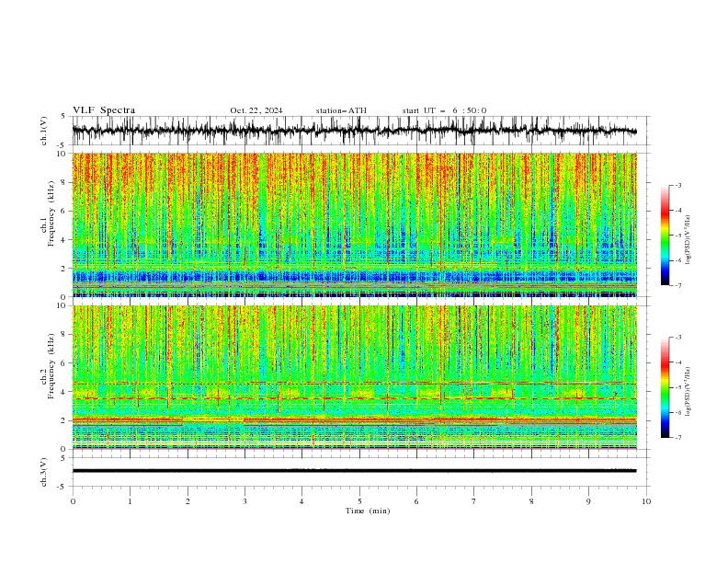Click the "station=ATH" header label
The height and width of the screenshot is (563, 728).
341,110
